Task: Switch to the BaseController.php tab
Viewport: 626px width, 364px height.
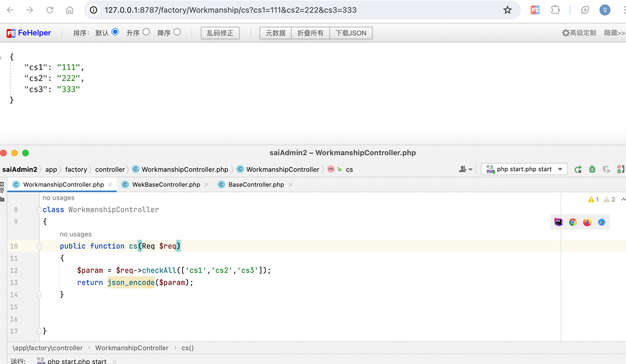Action: 256,185
